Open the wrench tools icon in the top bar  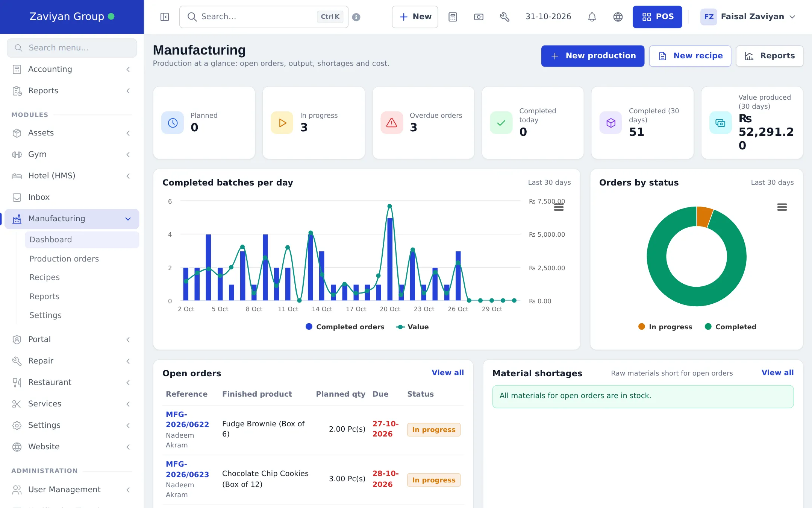504,17
